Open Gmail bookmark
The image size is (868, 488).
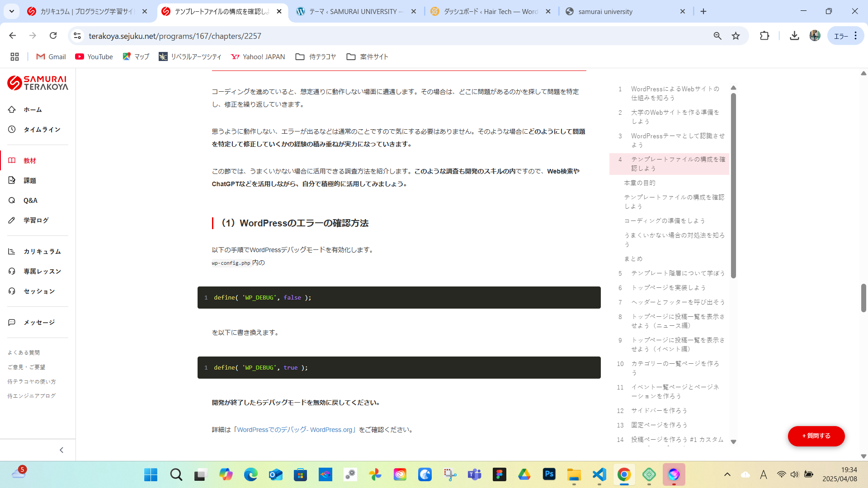[51, 56]
